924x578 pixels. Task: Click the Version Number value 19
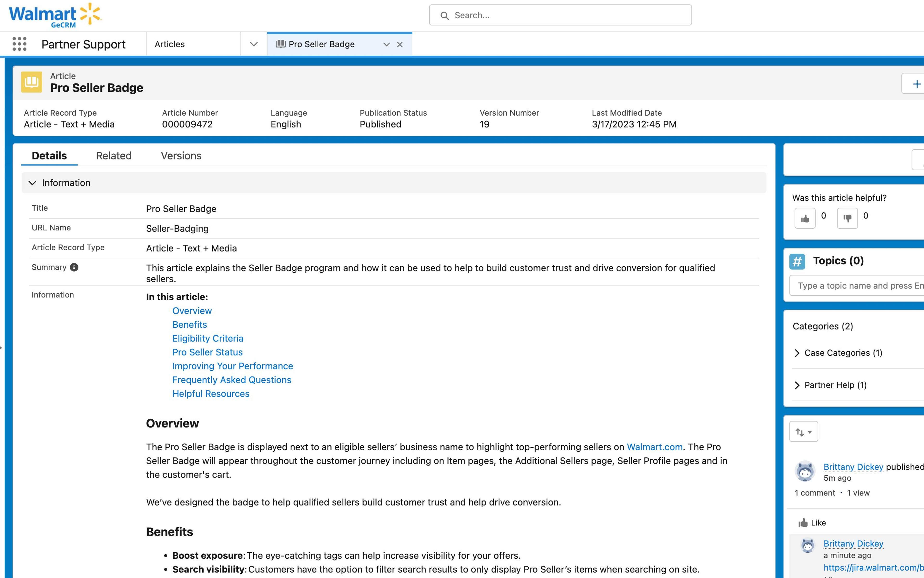pyautogui.click(x=484, y=124)
